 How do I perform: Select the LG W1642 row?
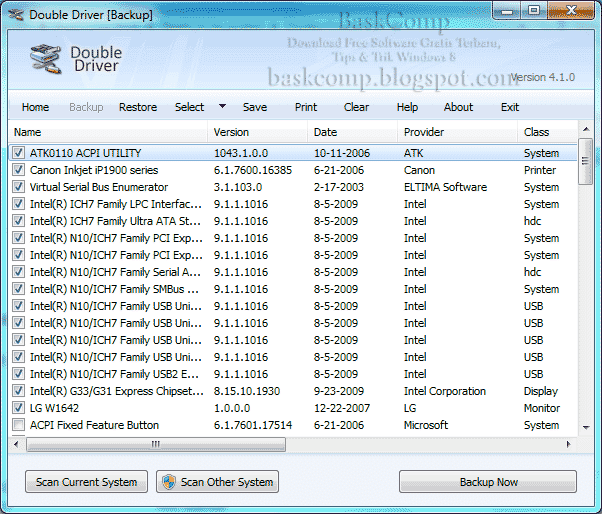293,408
